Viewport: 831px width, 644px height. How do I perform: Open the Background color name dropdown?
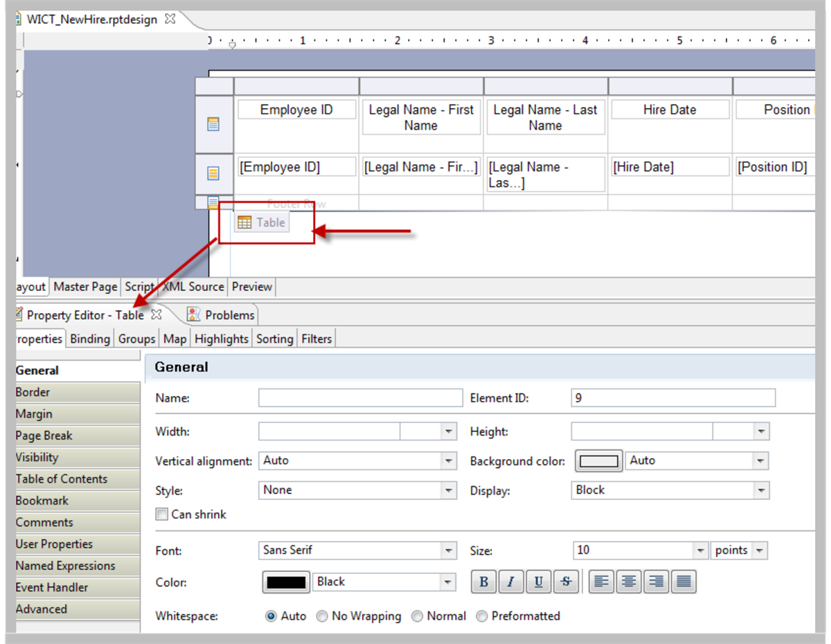(761, 460)
